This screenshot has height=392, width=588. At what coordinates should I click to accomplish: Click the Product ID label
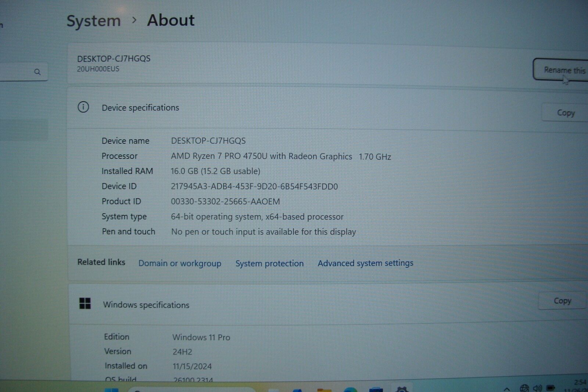121,201
